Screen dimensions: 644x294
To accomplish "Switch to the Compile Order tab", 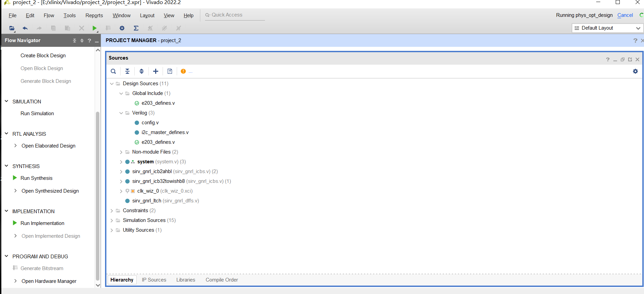I will pyautogui.click(x=222, y=280).
